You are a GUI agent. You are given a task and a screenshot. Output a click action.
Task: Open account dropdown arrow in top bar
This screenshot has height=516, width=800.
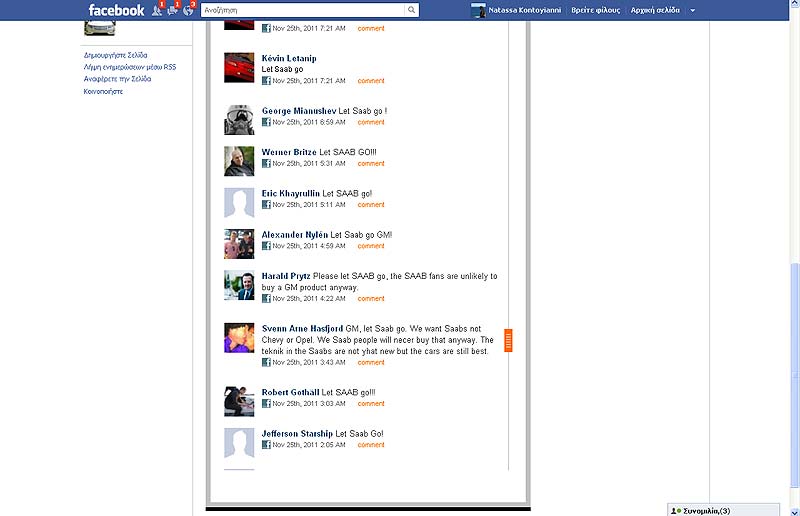pyautogui.click(x=693, y=10)
